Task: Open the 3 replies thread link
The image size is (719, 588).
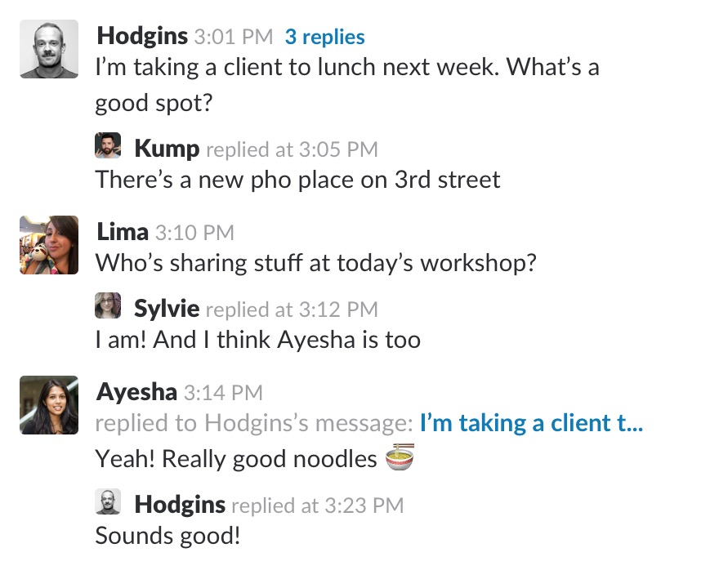Action: [x=324, y=36]
